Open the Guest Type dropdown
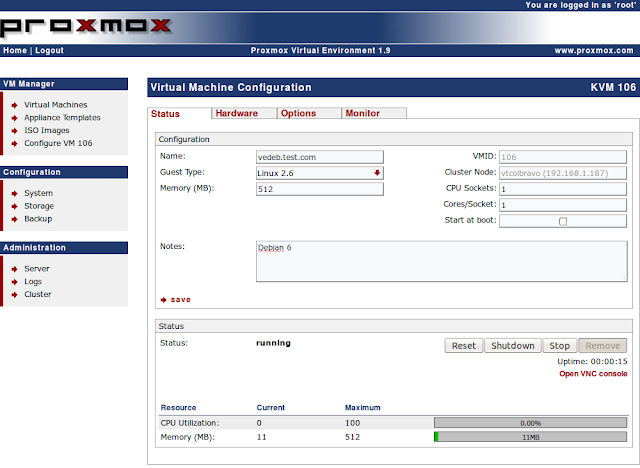This screenshot has width=640, height=468. click(320, 173)
